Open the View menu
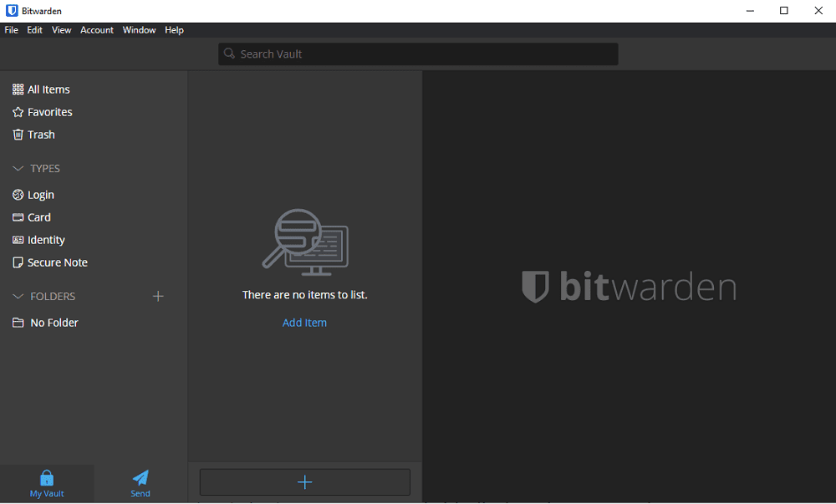 [x=61, y=29]
